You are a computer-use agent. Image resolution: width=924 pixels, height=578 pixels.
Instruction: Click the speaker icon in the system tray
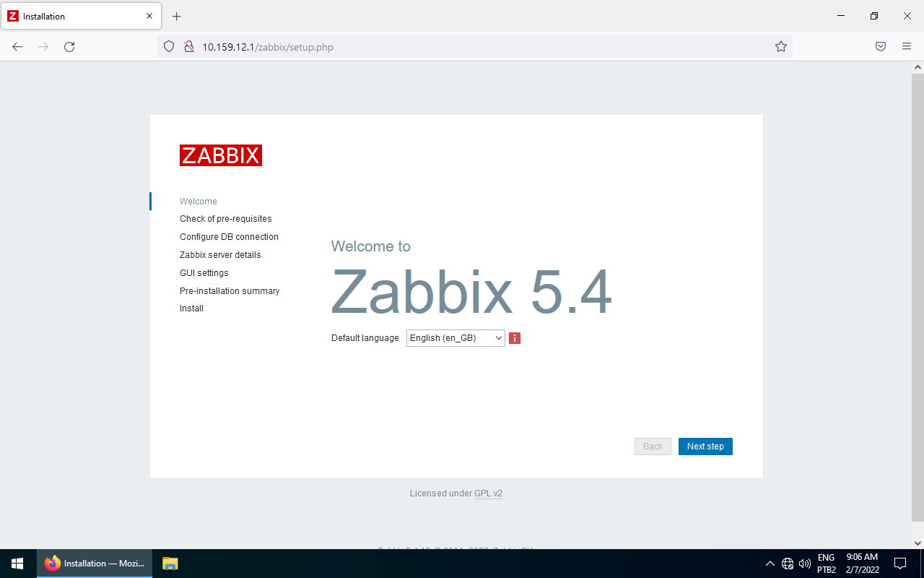(x=804, y=564)
